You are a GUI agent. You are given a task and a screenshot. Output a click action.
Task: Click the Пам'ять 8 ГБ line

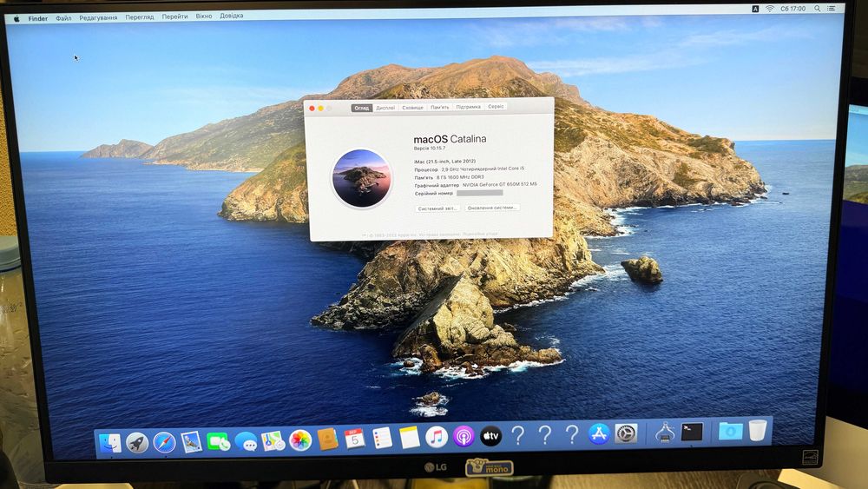click(x=449, y=177)
